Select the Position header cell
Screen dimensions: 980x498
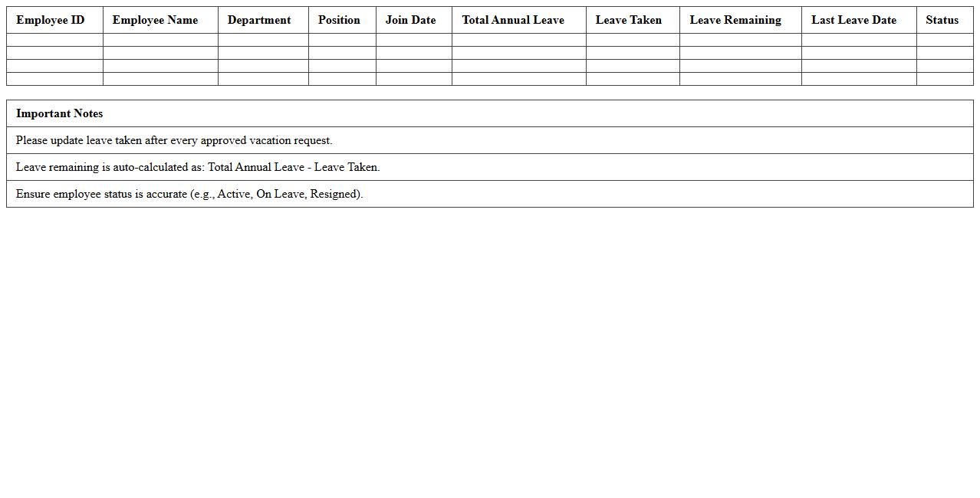coord(339,20)
